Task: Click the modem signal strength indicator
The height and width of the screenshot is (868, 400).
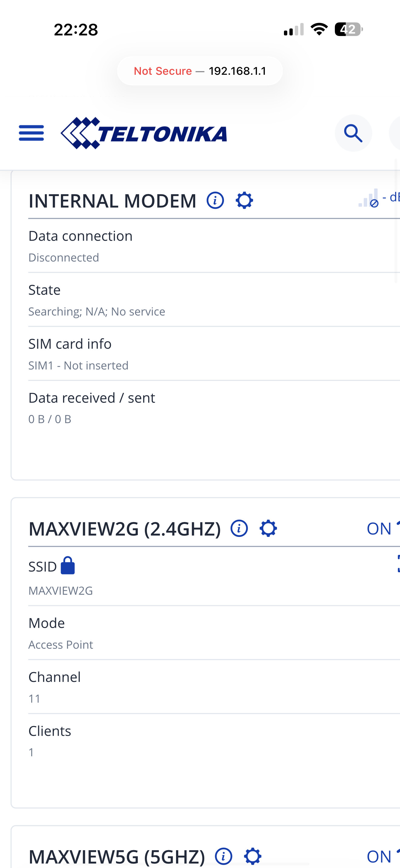Action: 368,198
